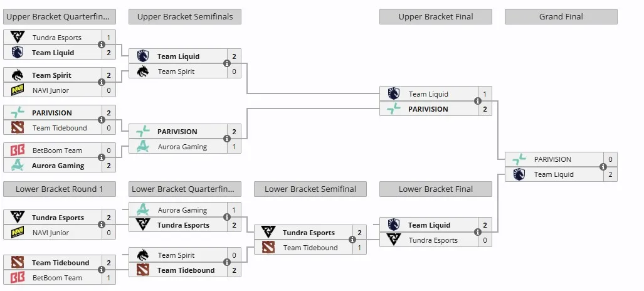Click PARIVISION logo in the Grand Final
Viewport: 644px width, 291px height.
click(x=519, y=159)
